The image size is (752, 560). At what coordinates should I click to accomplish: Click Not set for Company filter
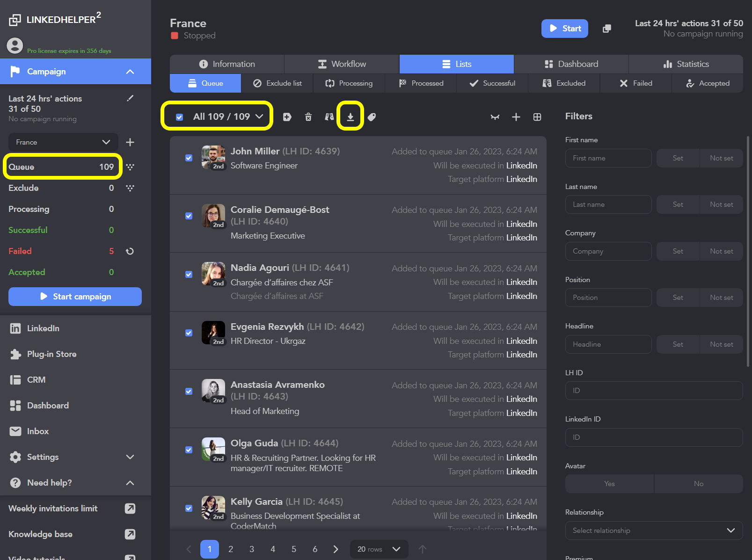point(722,251)
